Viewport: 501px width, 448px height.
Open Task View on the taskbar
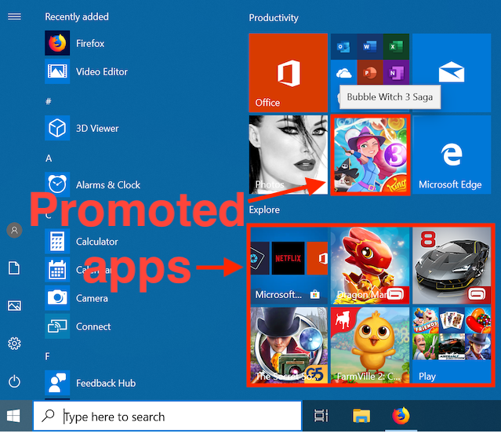(x=321, y=416)
